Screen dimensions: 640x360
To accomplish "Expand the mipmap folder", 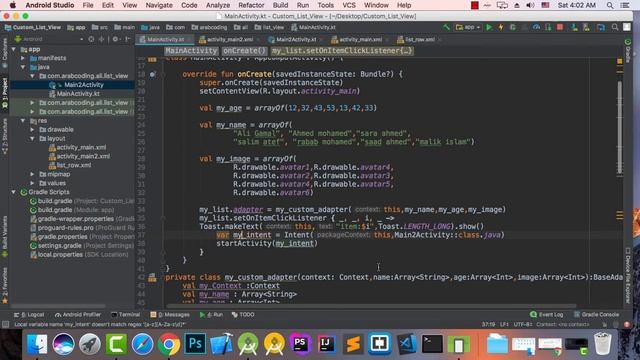I will point(32,174).
